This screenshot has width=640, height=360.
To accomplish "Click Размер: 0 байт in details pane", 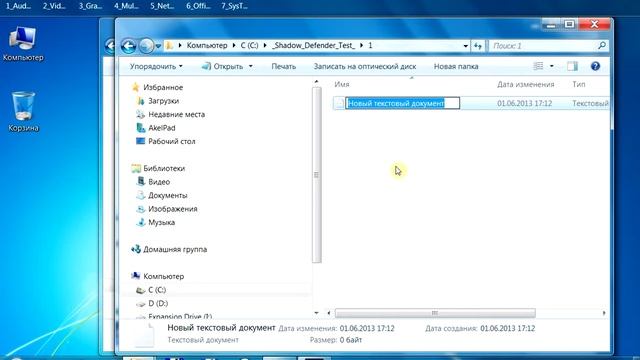I will pyautogui.click(x=336, y=340).
